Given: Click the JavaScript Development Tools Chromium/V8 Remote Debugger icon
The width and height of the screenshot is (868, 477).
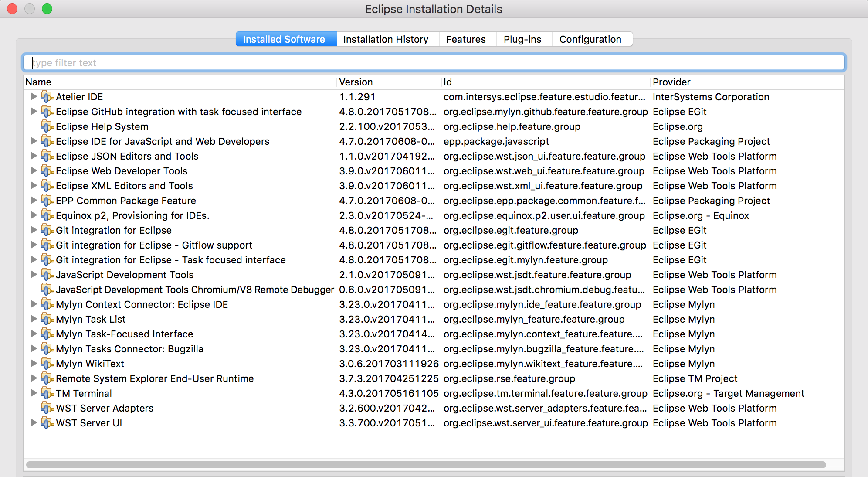Looking at the screenshot, I should (x=47, y=290).
